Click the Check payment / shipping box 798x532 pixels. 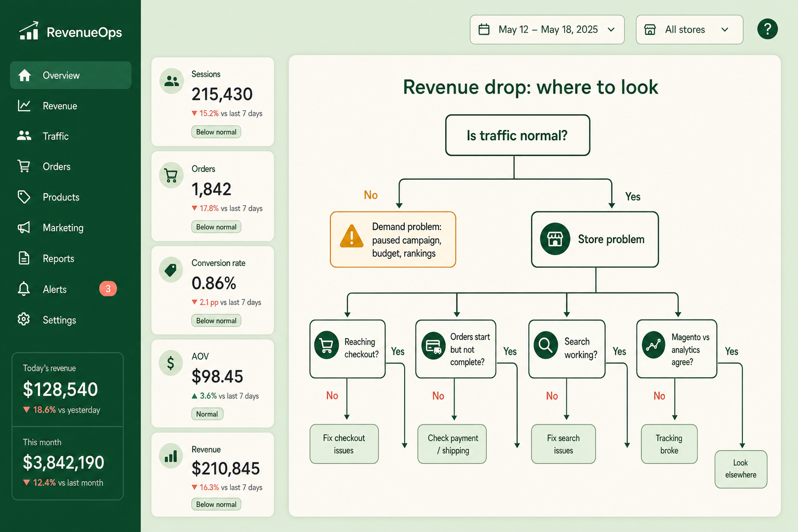point(452,444)
